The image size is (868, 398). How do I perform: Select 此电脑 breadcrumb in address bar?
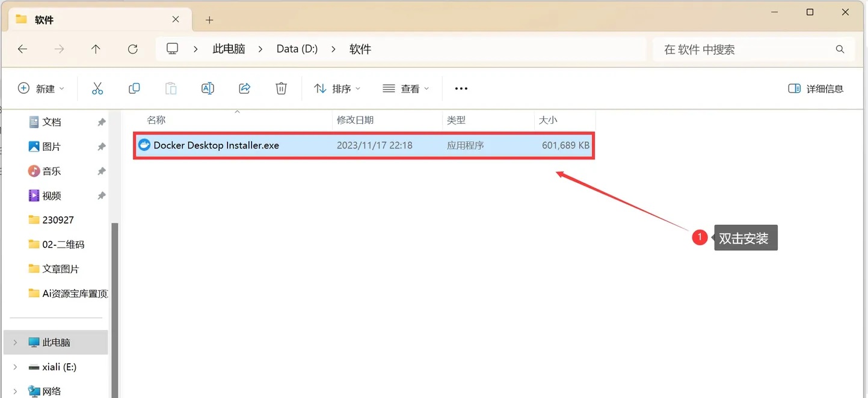pyautogui.click(x=229, y=49)
